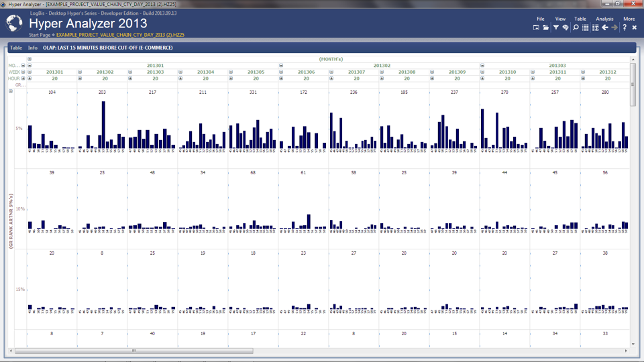Click the back arrow toolbar icon
Screen dimensions: 644x362
click(605, 27)
